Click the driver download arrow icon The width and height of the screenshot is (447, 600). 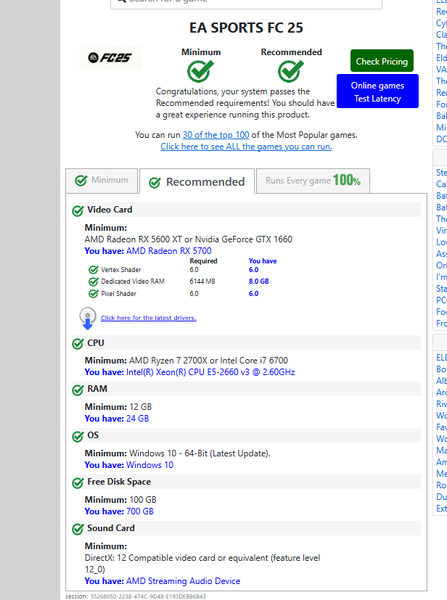(88, 318)
